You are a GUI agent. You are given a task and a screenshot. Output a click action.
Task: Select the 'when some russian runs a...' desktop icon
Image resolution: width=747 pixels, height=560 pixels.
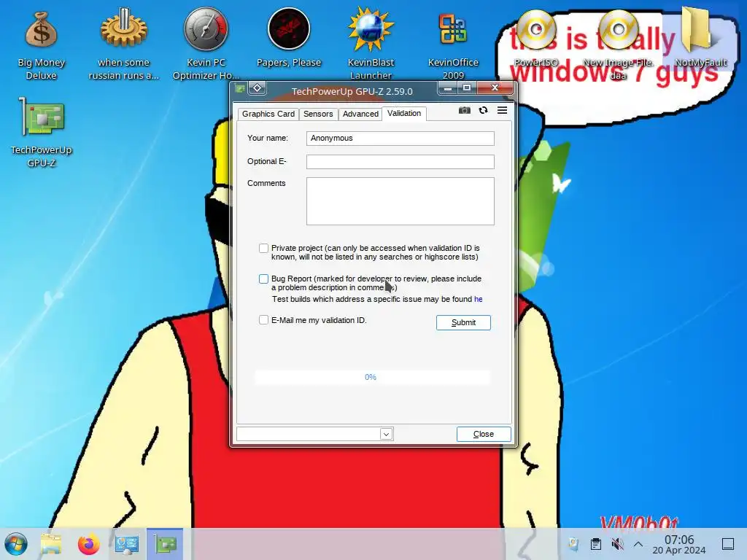point(123,44)
